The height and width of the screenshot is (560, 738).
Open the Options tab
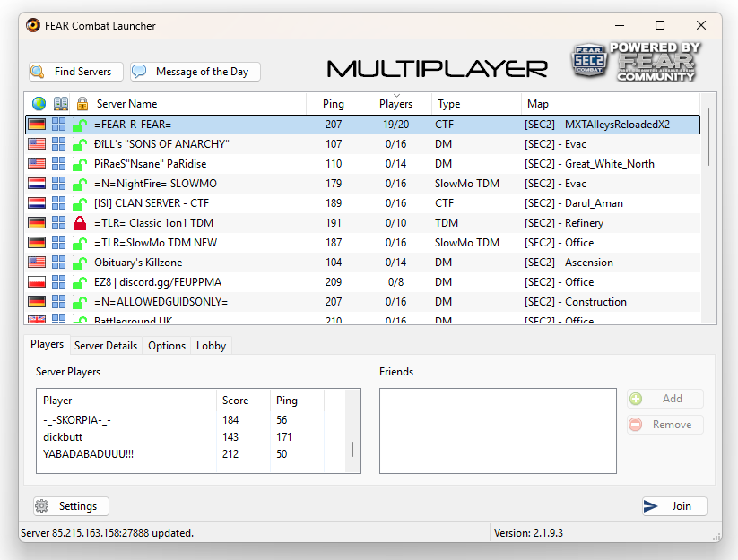pos(166,345)
